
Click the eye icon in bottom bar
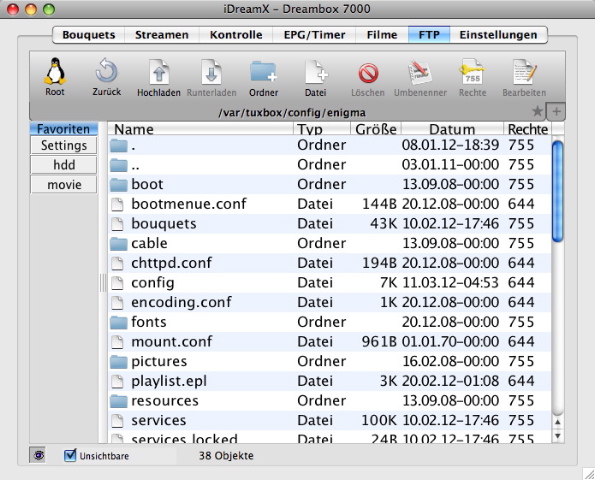(38, 455)
